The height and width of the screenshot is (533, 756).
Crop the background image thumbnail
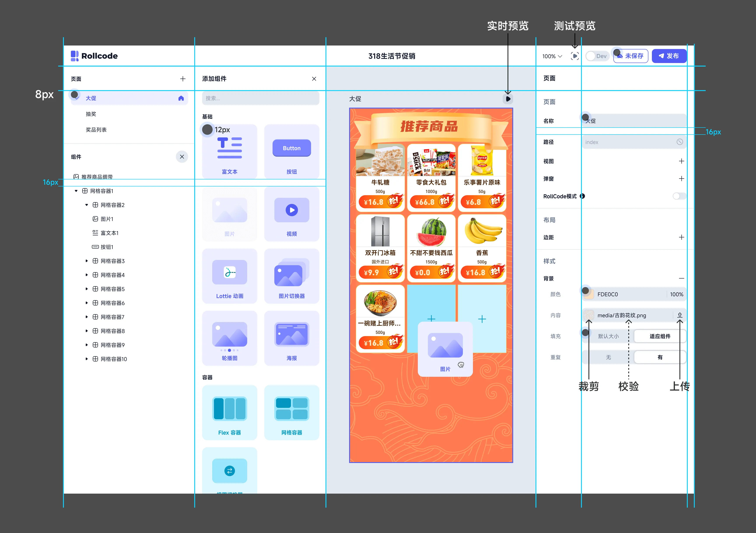tap(589, 315)
